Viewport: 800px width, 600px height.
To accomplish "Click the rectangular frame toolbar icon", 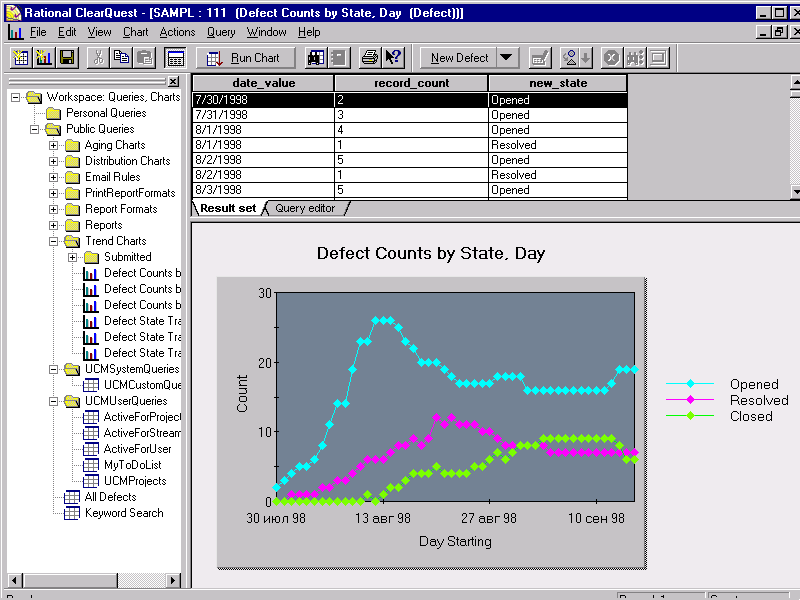I will tap(658, 58).
